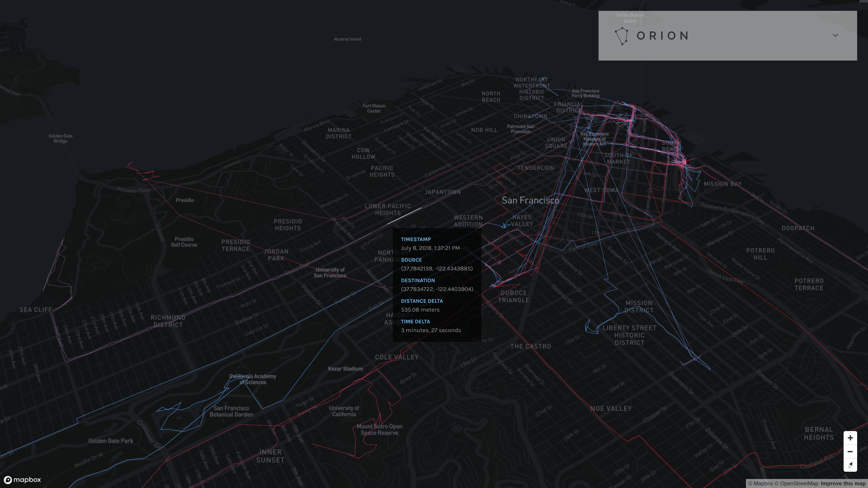Click the TIMESTAMP label in tooltip
Screen dimensions: 868x488
[x=415, y=239]
